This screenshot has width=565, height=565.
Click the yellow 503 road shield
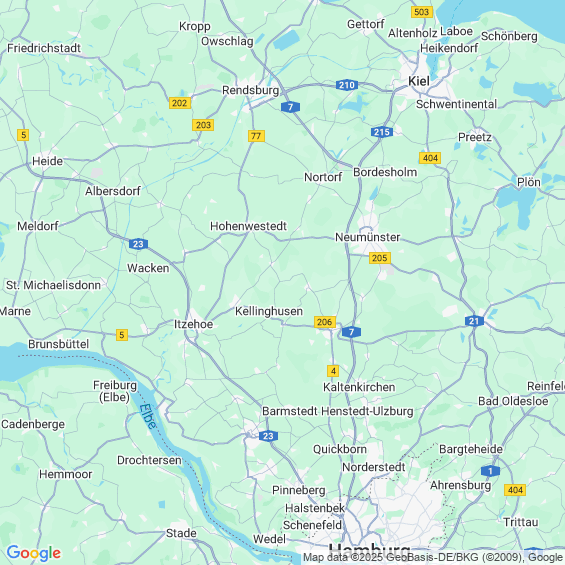coord(422,12)
